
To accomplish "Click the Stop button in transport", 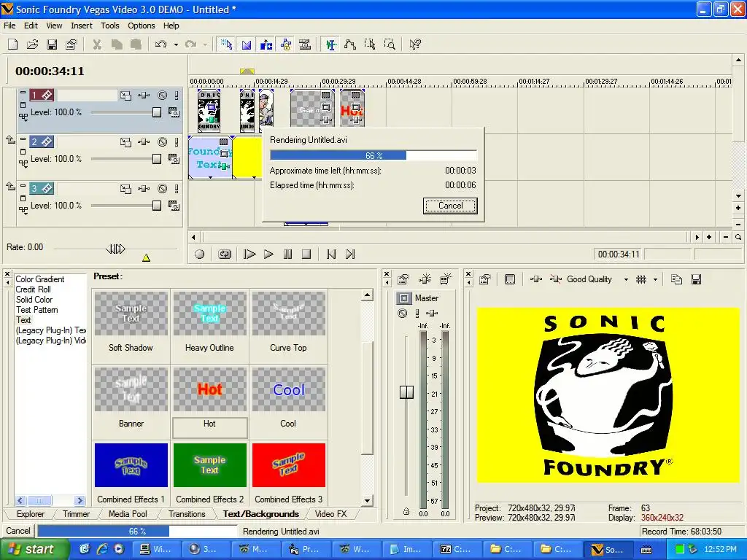I will [x=306, y=254].
